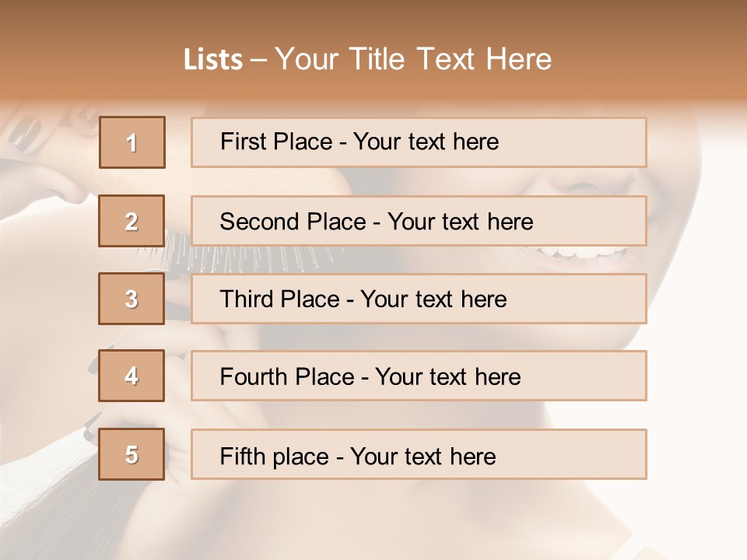The height and width of the screenshot is (560, 747).
Task: Select the 'Second Place' text bar
Action: coord(419,221)
